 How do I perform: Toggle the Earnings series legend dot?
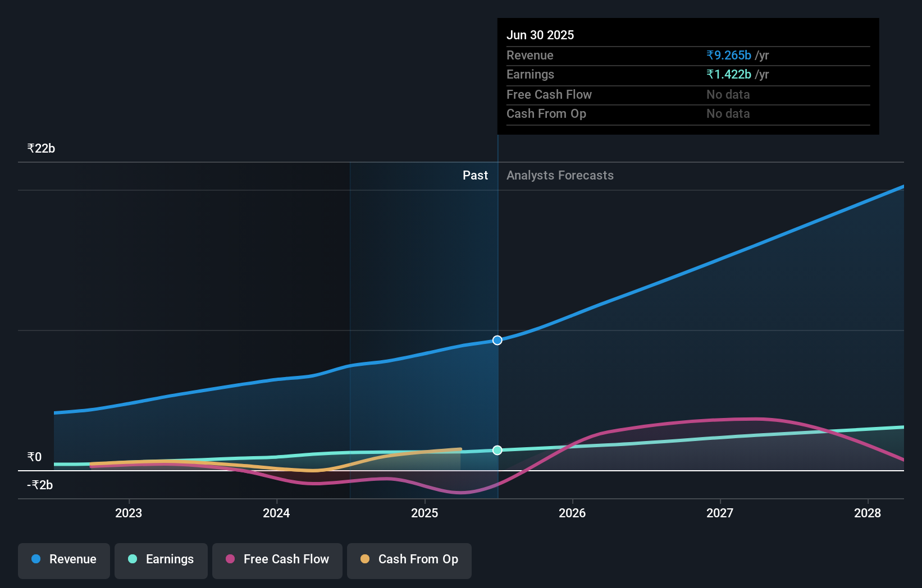133,559
